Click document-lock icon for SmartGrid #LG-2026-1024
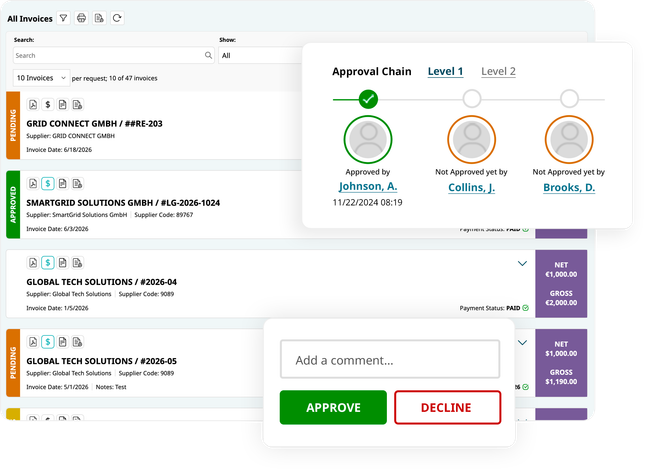The image size is (650, 474). coord(78,183)
